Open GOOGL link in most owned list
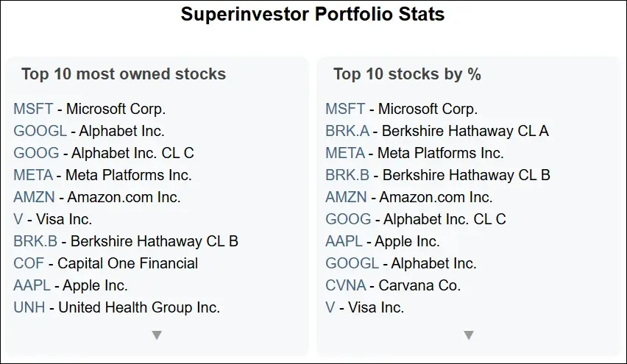 40,131
